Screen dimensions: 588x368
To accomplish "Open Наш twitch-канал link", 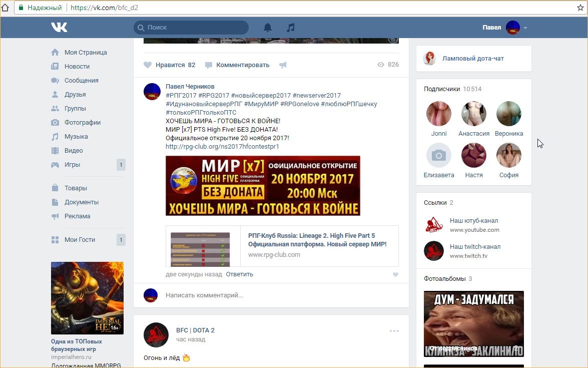I will coord(475,246).
